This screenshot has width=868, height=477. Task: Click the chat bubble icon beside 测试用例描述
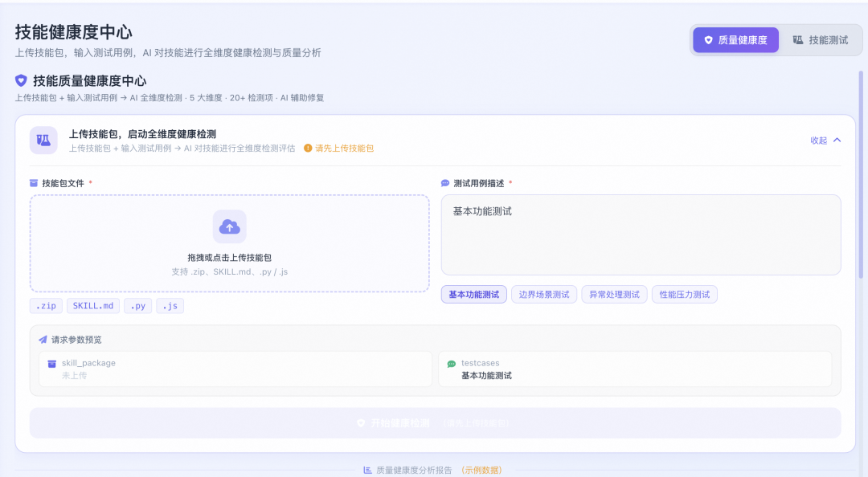[x=445, y=183]
